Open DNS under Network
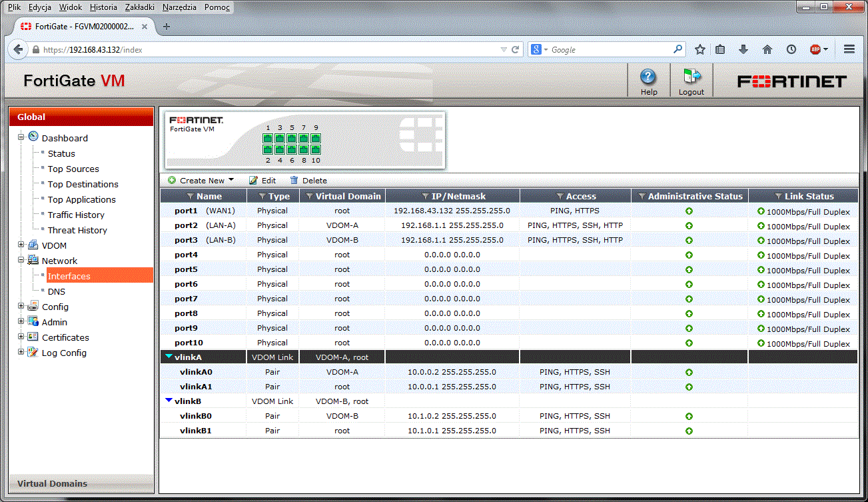 pos(57,291)
